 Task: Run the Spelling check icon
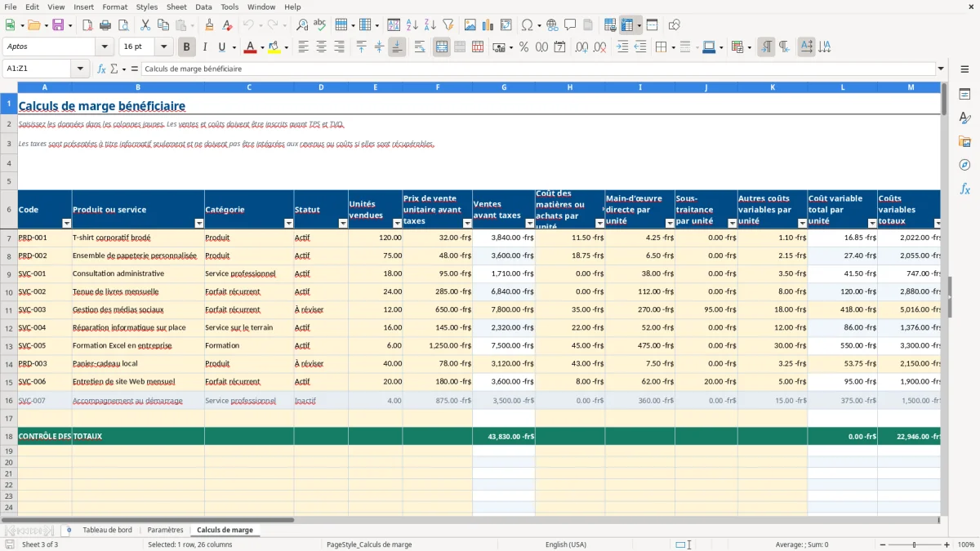pyautogui.click(x=320, y=25)
